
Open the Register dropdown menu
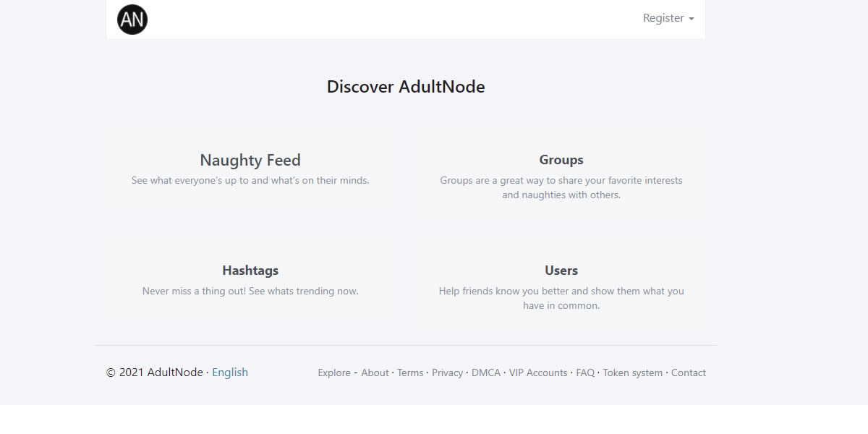pyautogui.click(x=668, y=18)
